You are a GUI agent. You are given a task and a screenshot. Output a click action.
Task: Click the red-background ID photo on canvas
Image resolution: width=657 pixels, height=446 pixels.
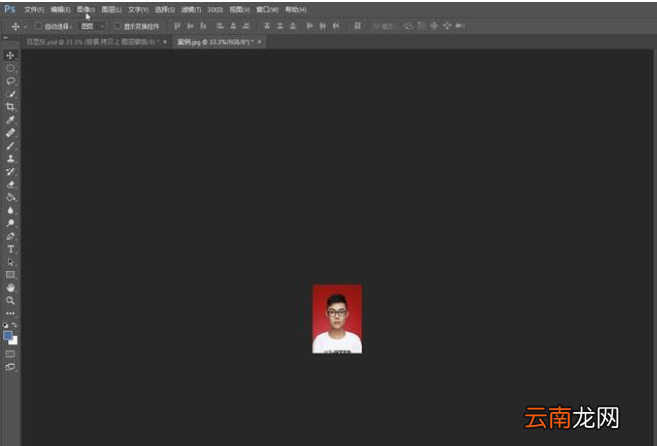pos(337,319)
